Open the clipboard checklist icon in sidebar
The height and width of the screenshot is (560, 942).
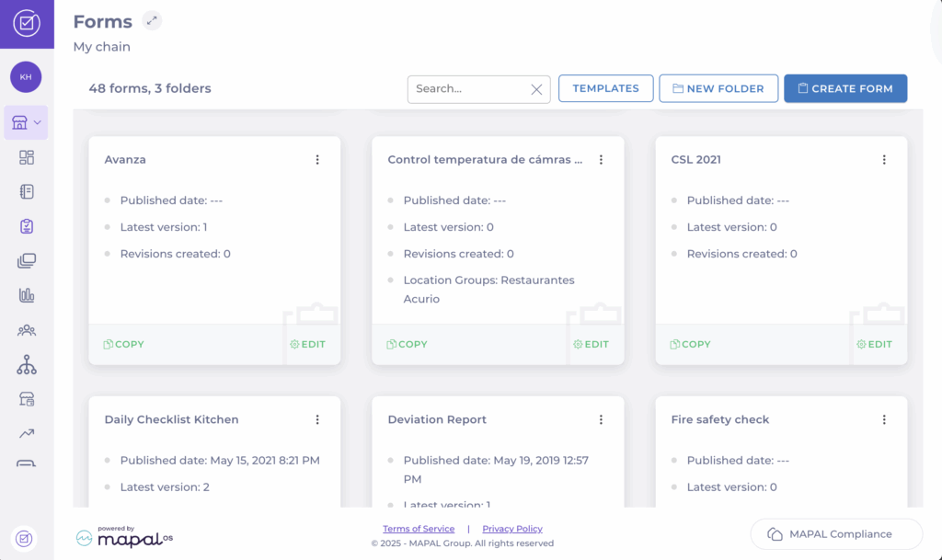pyautogui.click(x=27, y=226)
